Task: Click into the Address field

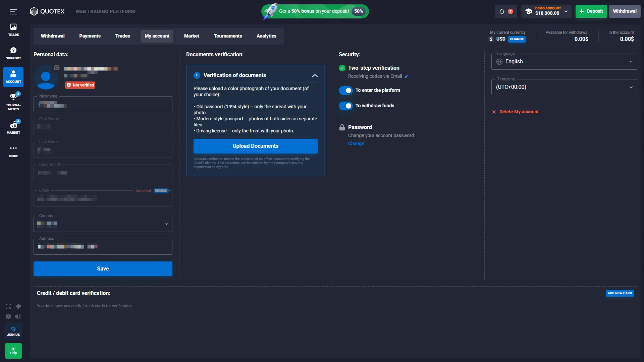Action: pos(103,247)
